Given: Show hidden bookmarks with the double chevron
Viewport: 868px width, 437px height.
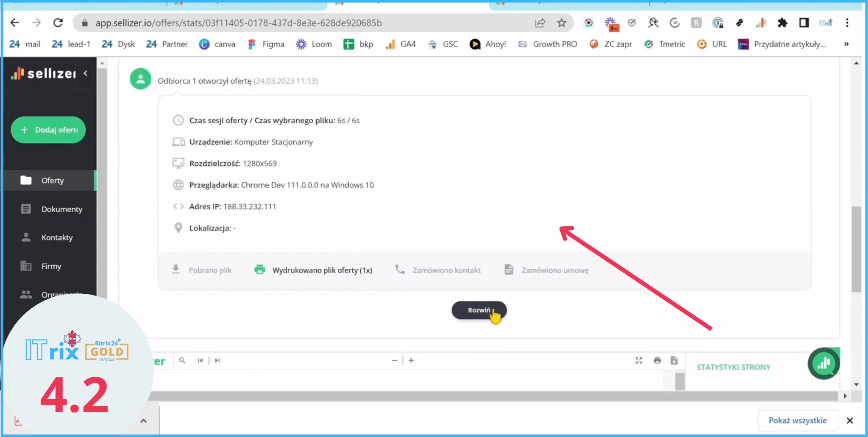Looking at the screenshot, I should click(846, 44).
